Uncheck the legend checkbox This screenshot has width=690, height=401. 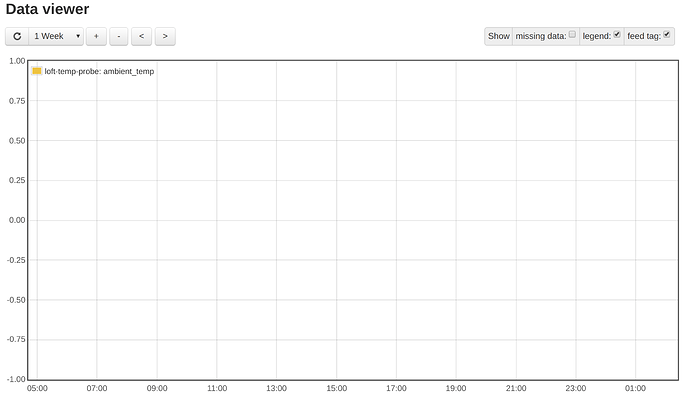tap(617, 34)
